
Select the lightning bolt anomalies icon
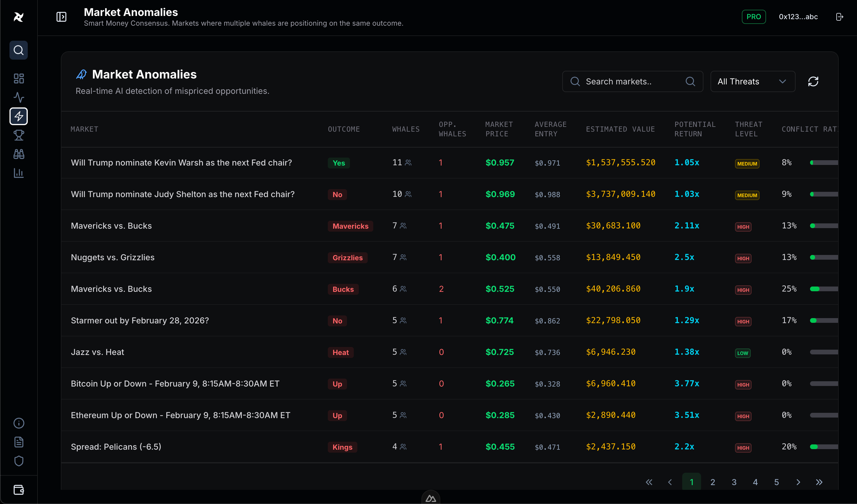(19, 116)
